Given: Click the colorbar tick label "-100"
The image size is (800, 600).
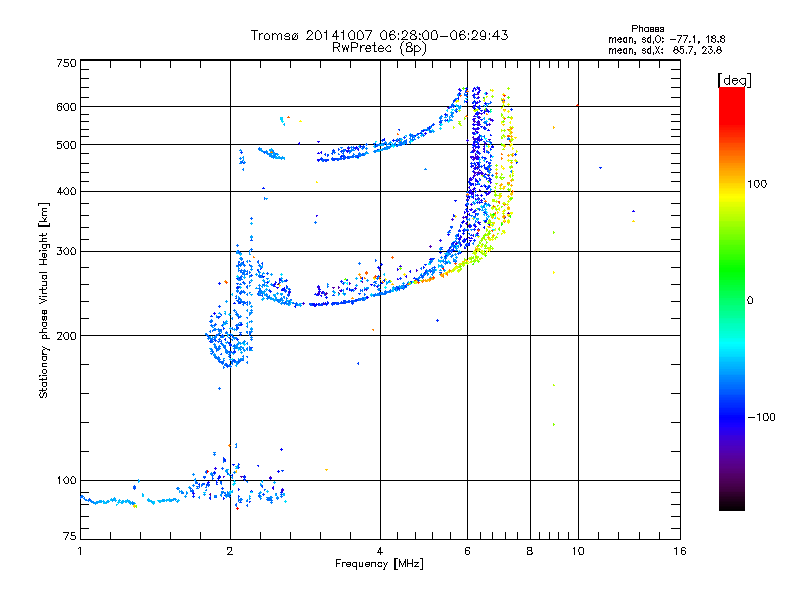Looking at the screenshot, I should [x=761, y=417].
